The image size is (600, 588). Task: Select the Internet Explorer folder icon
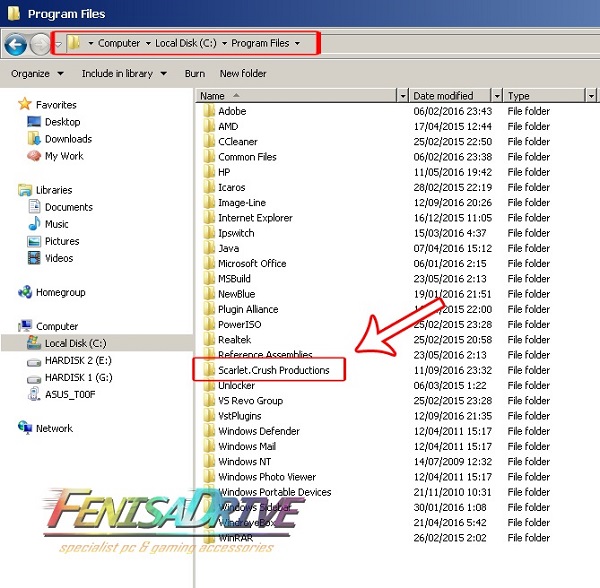(x=209, y=218)
